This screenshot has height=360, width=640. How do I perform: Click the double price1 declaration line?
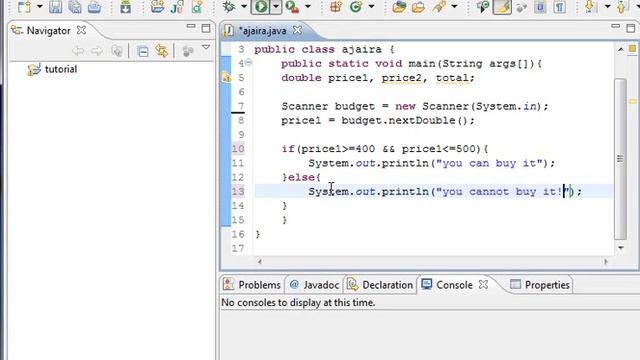coord(378,78)
